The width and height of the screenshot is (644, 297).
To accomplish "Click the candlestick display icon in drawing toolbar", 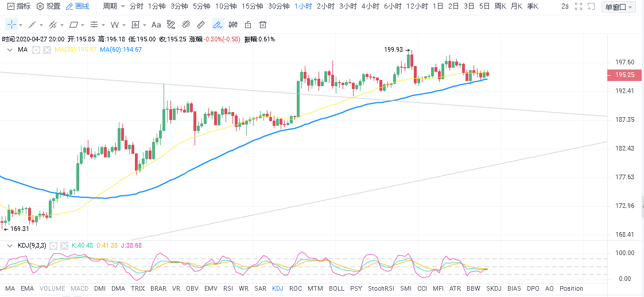I will coord(233,25).
